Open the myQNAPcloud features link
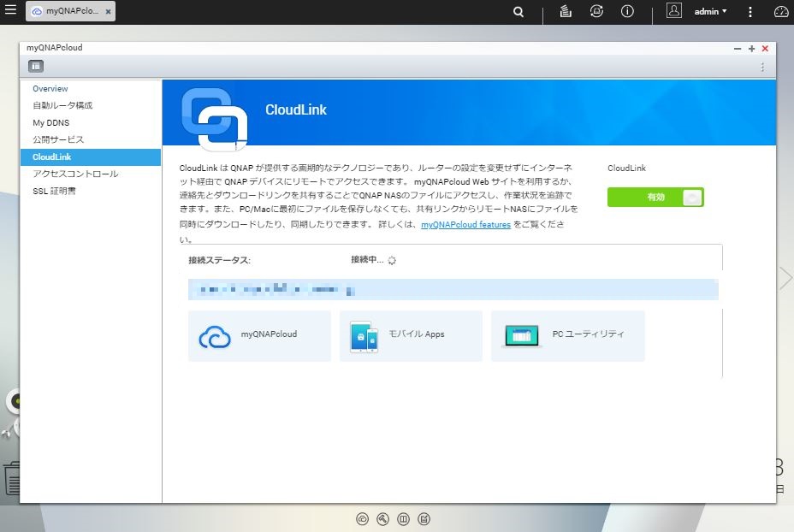794x532 pixels. tap(465, 225)
